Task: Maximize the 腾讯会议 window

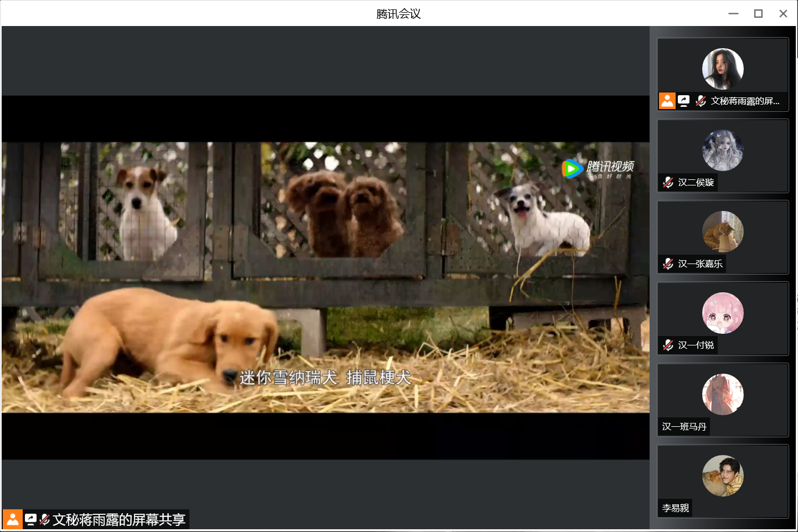Action: [758, 14]
